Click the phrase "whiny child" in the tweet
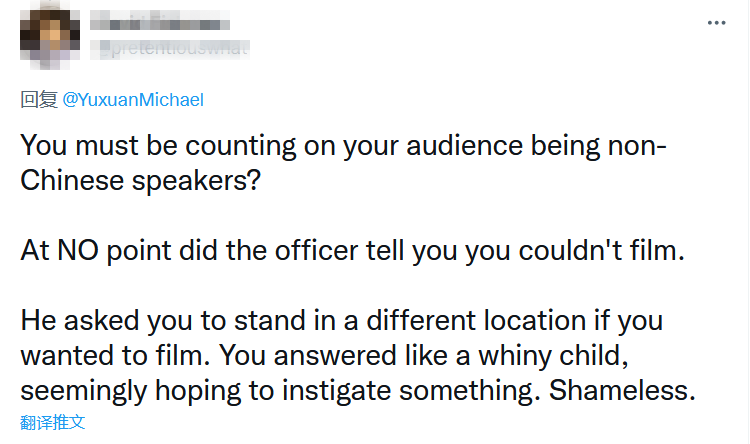750x444 pixels. (554, 356)
